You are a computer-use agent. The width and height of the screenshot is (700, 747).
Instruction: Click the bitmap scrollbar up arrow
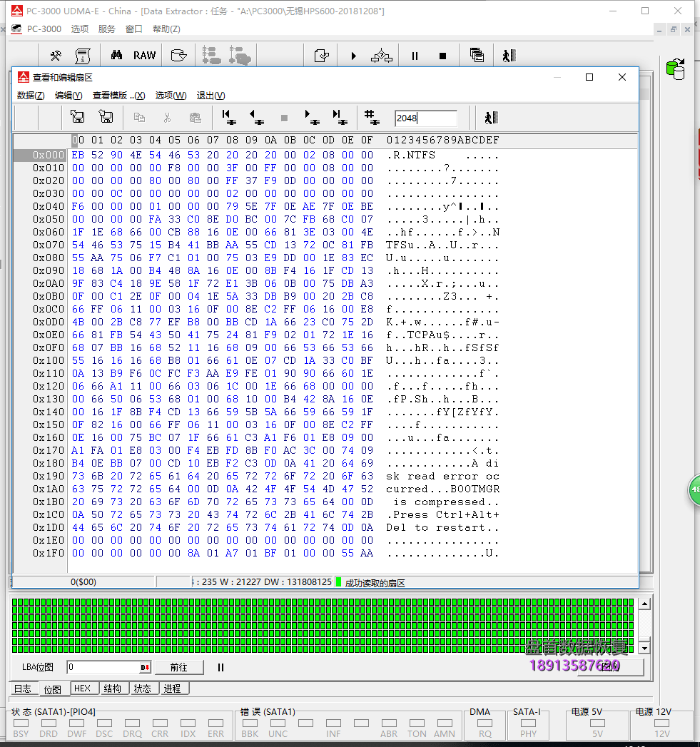[x=645, y=604]
